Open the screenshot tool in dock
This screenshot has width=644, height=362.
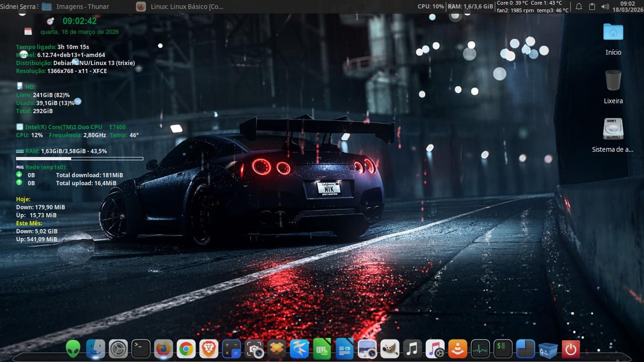tap(254, 349)
